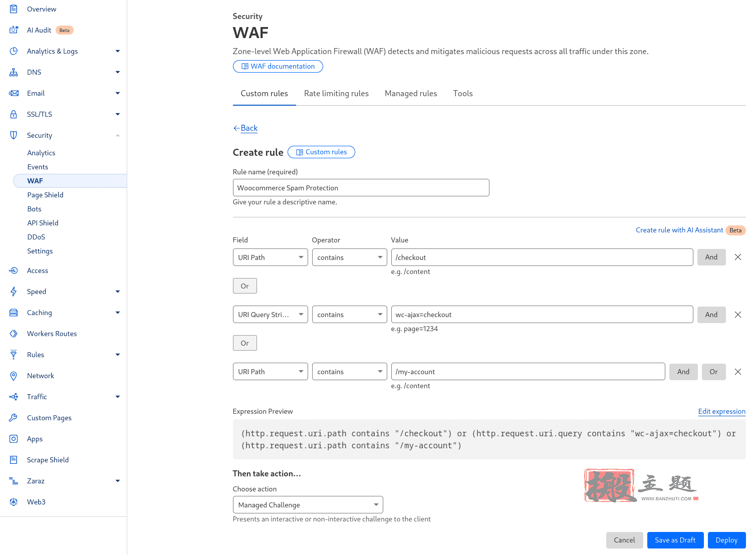Click the Network location pin icon
Image resolution: width=756 pixels, height=555 pixels.
point(14,376)
